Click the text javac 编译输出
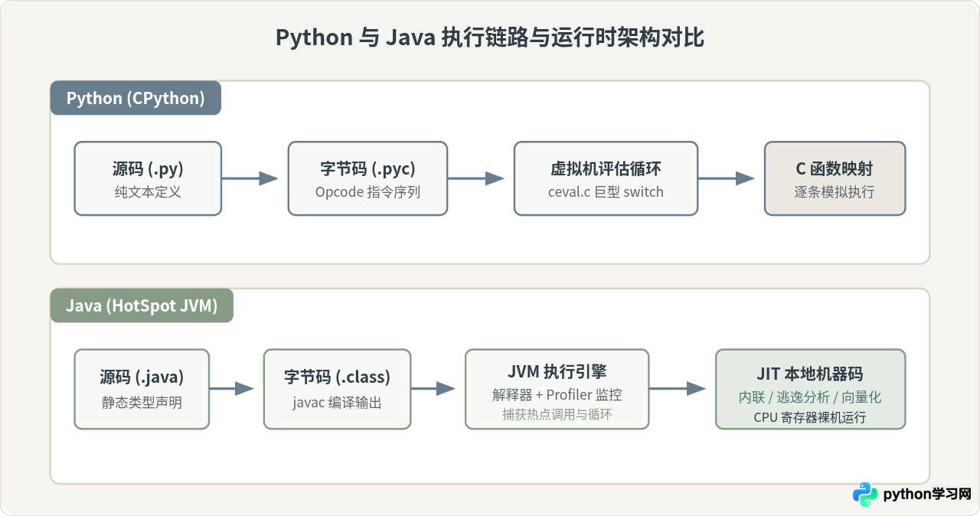 [x=337, y=402]
